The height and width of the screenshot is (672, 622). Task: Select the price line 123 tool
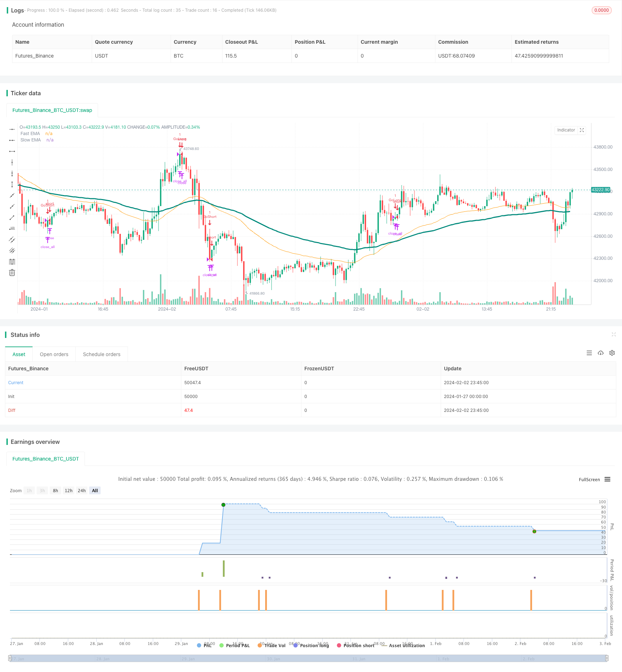(12, 229)
